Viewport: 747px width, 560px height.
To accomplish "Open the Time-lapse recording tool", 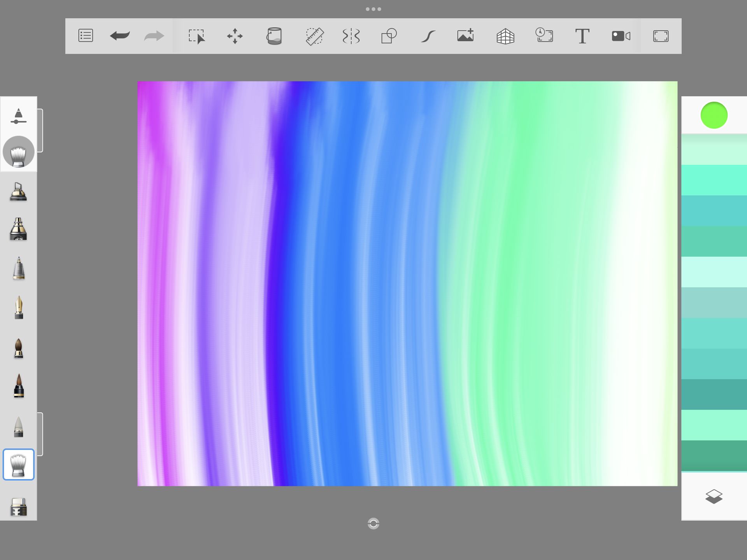I will tap(544, 35).
